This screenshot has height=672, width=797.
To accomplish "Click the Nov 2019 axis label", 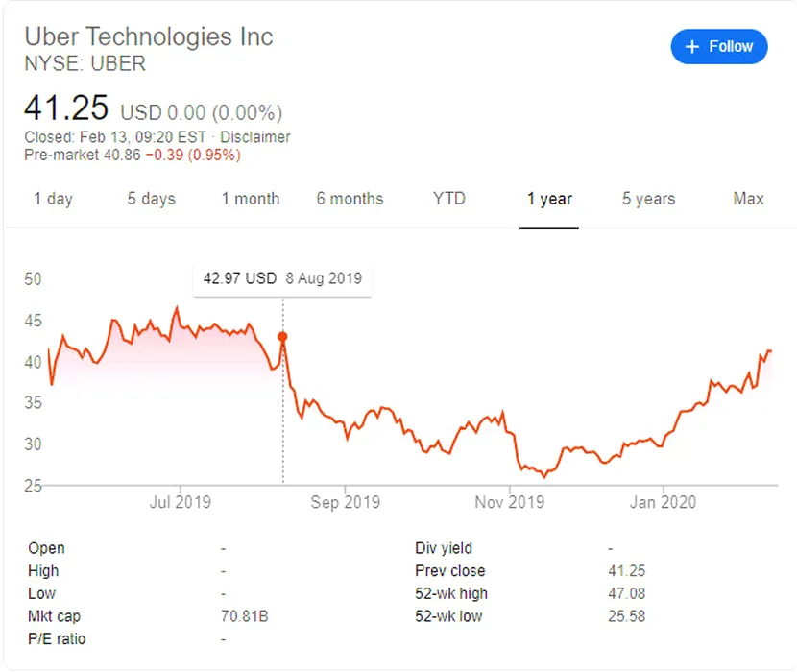I will coord(510,502).
